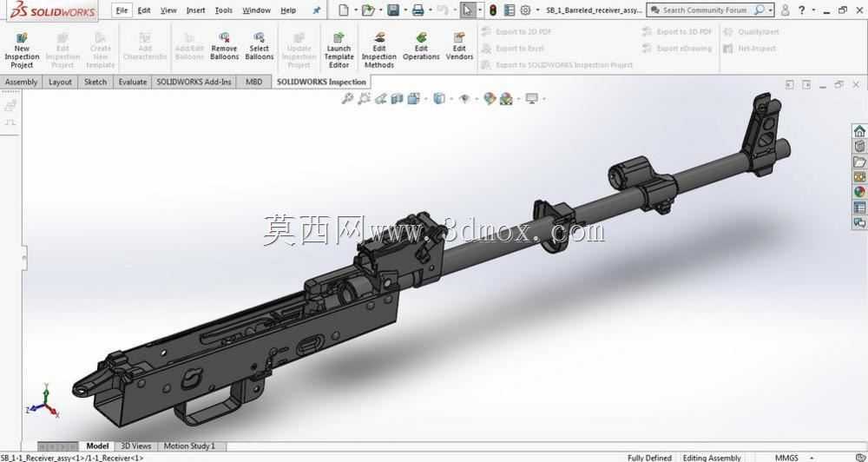Open Edit Vendors
Screen dimensions: 868x462
[x=459, y=47]
